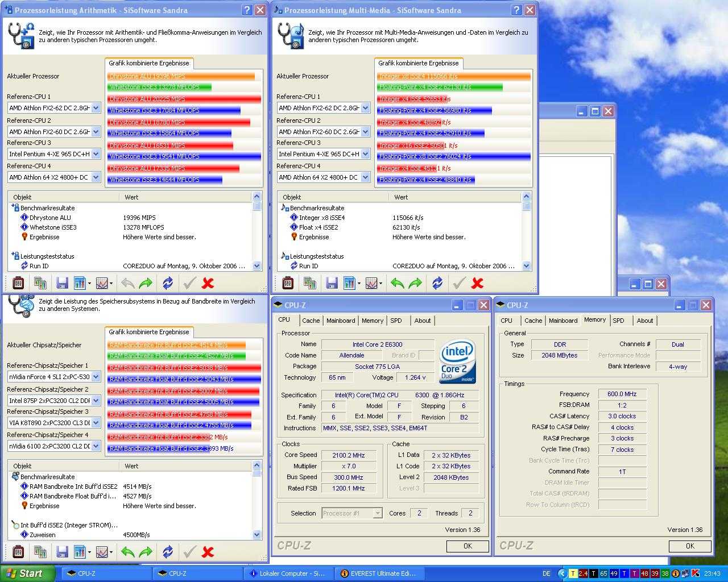Screen dimensions: 728x582
Task: Select Float x4 iSSE2 row in Multi-Media results
Action: pyautogui.click(x=398, y=227)
